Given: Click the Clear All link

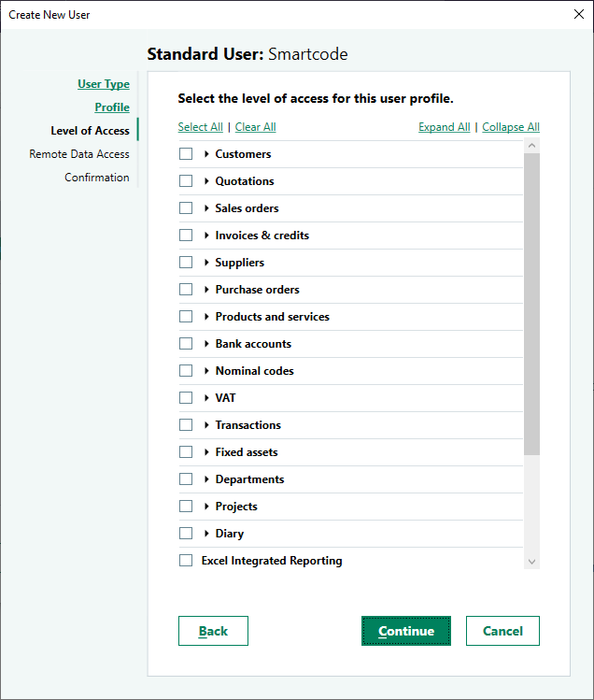Looking at the screenshot, I should (255, 127).
